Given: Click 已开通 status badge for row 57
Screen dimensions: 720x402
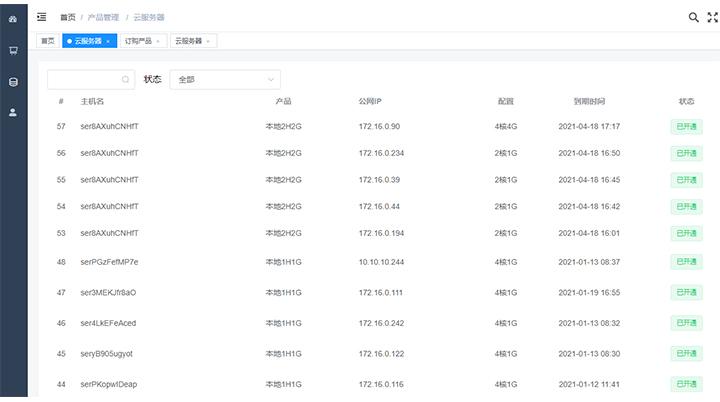Looking at the screenshot, I should click(x=686, y=126).
